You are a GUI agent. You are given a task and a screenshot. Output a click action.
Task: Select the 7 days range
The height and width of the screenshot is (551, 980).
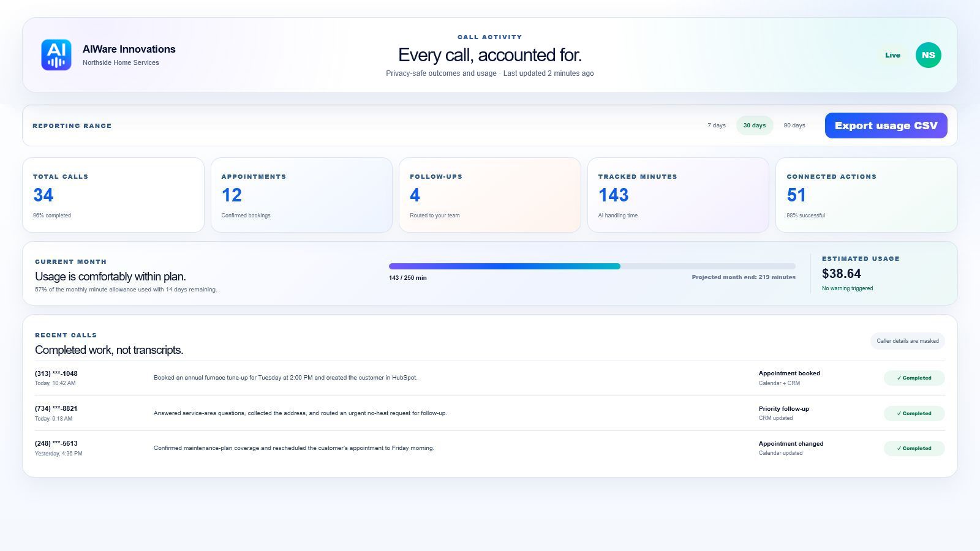[716, 126]
